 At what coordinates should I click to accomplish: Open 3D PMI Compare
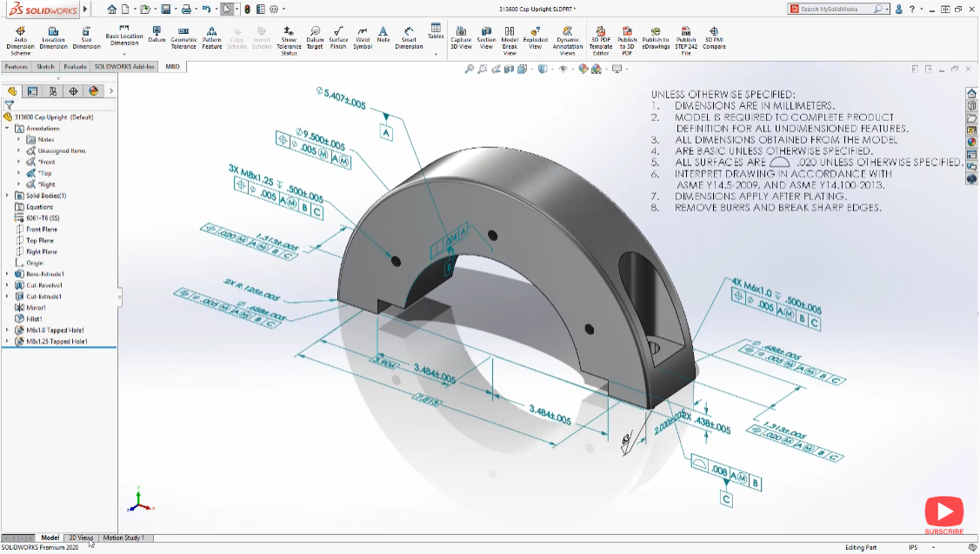(714, 38)
